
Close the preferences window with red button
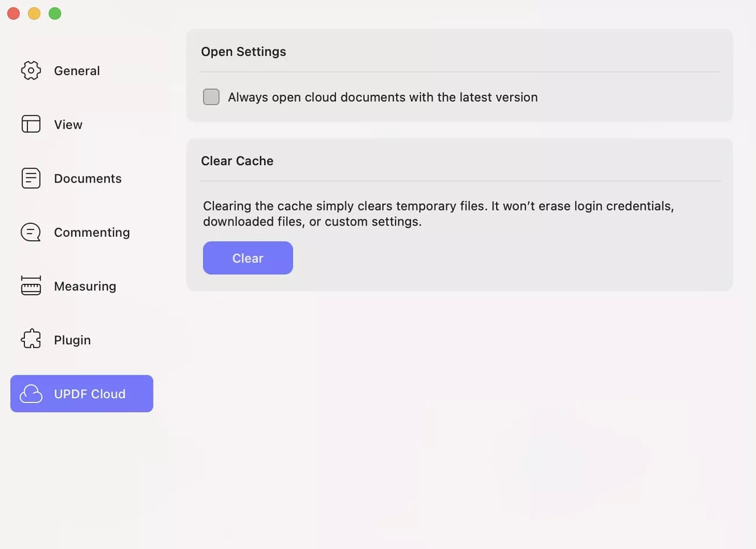tap(13, 13)
